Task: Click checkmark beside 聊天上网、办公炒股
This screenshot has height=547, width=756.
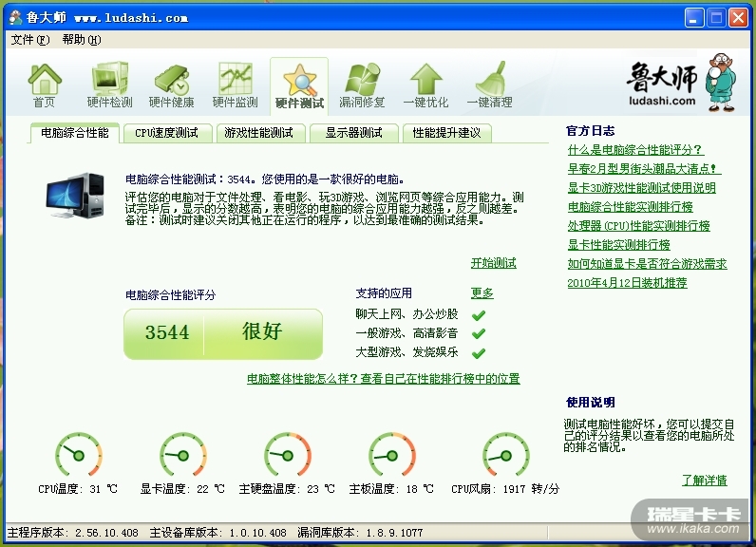Action: click(x=479, y=315)
